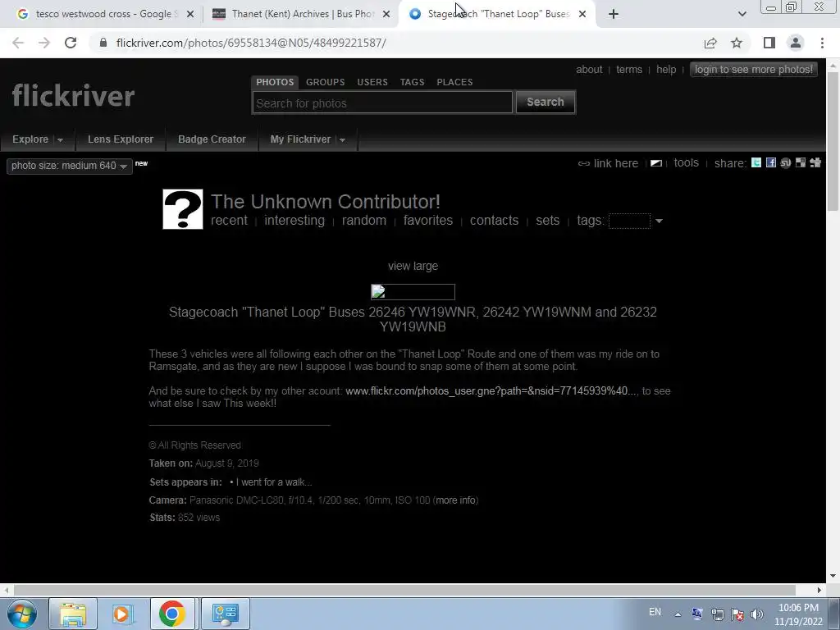Open File Explorer from the taskbar
The height and width of the screenshot is (630, 840).
coord(73,614)
